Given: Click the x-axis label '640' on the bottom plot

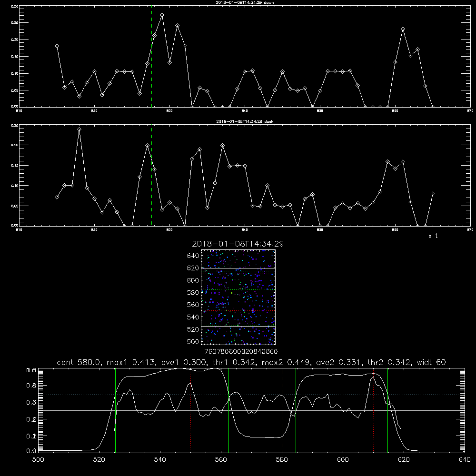Looking at the screenshot, I should tap(465, 460).
